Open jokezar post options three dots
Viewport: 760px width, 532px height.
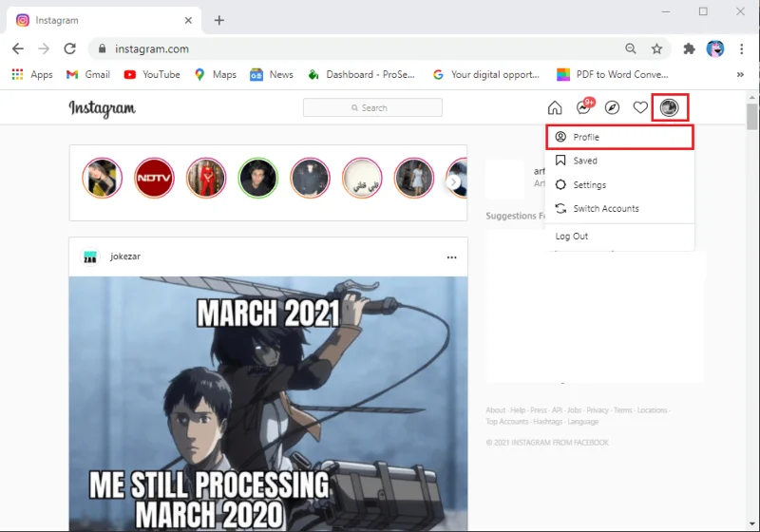point(452,257)
